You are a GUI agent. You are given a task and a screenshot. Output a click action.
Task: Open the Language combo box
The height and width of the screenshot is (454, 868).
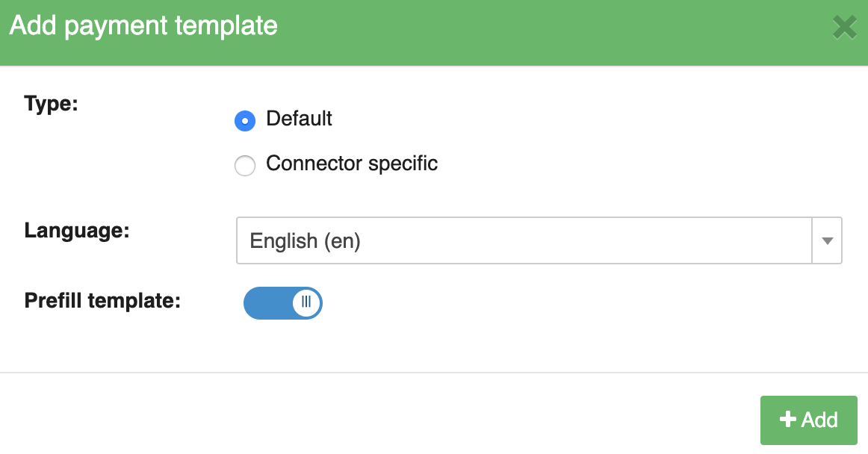523,240
